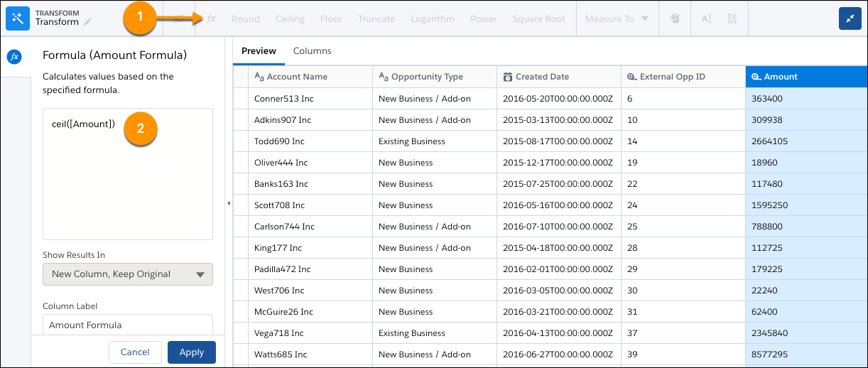
Task: Click the text format icon in toolbar
Action: [x=706, y=18]
